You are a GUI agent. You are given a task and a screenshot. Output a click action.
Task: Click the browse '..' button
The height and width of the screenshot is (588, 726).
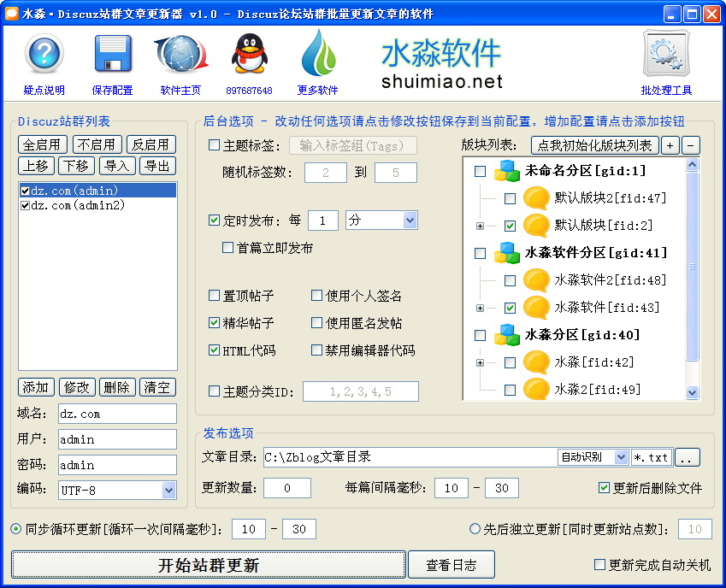pos(688,457)
